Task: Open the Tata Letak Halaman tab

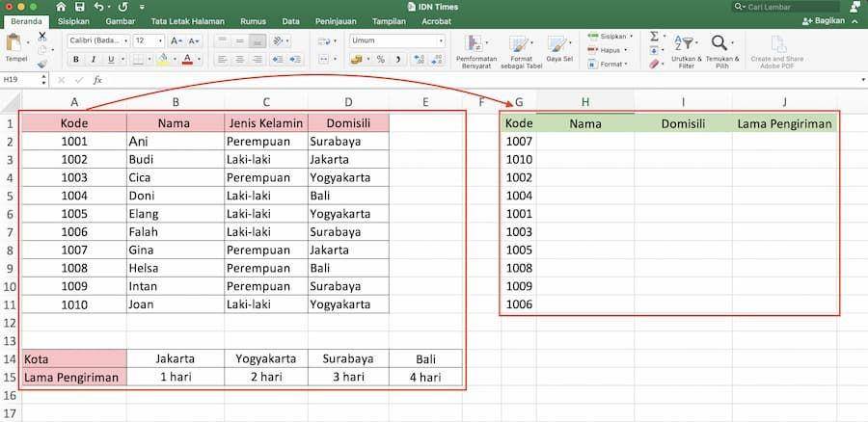Action: pyautogui.click(x=188, y=21)
